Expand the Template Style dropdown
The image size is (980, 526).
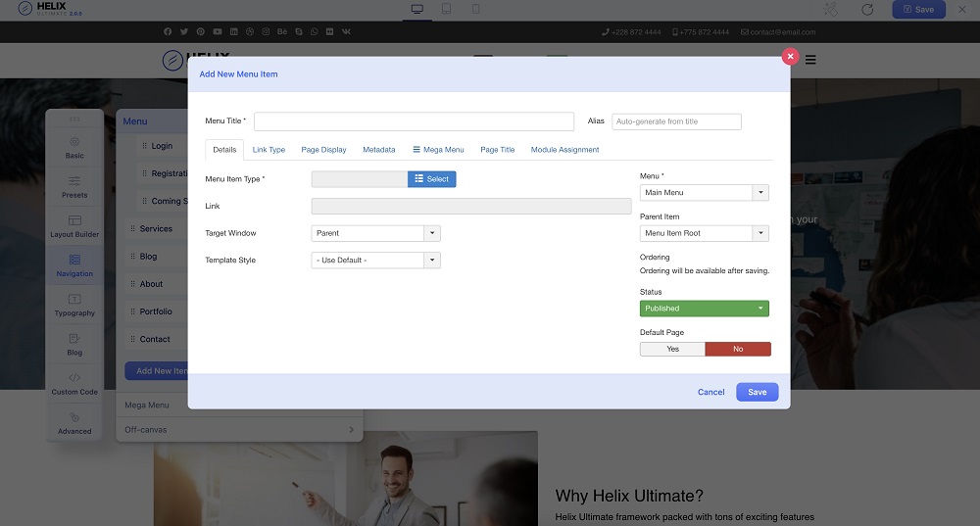(376, 261)
